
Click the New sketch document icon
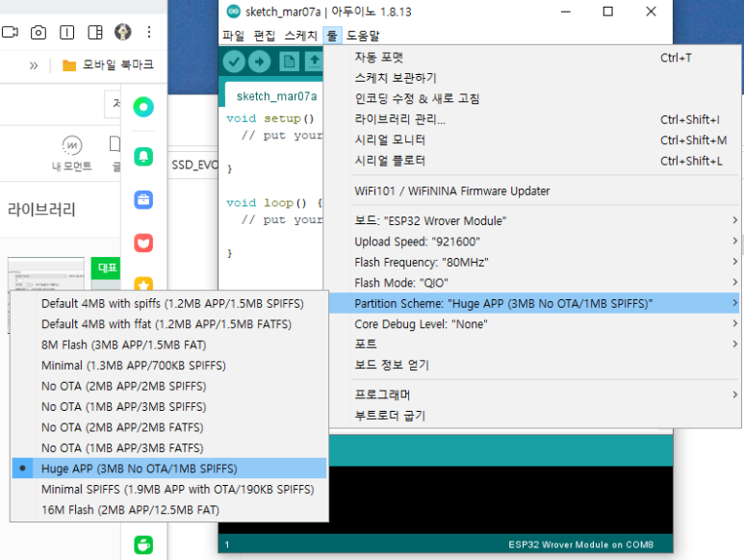point(289,62)
